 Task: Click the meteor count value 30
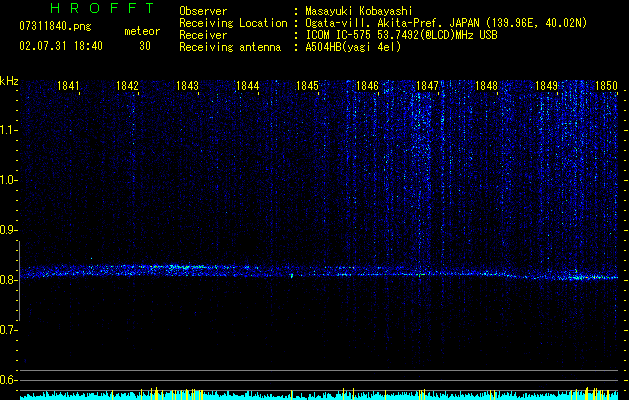145,46
